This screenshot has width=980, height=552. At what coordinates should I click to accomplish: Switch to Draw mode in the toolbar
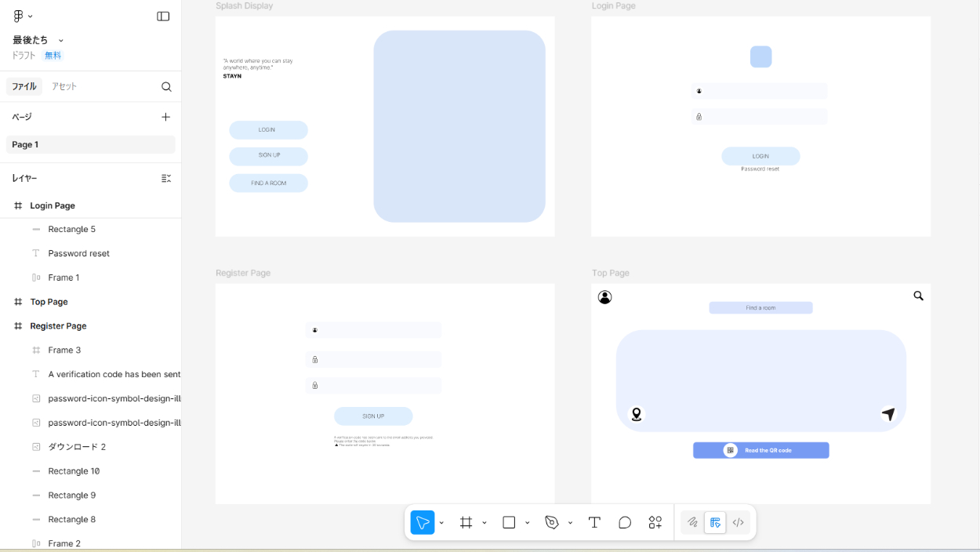click(692, 523)
